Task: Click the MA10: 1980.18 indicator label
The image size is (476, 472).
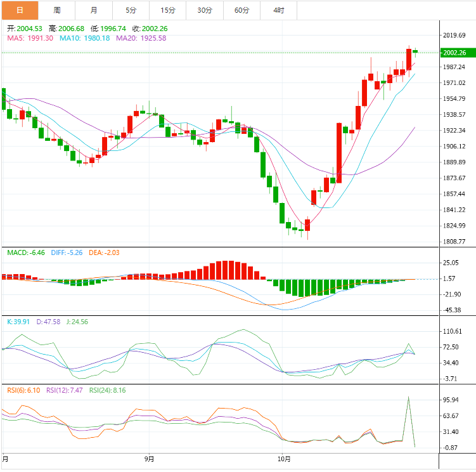Action: tap(85, 38)
